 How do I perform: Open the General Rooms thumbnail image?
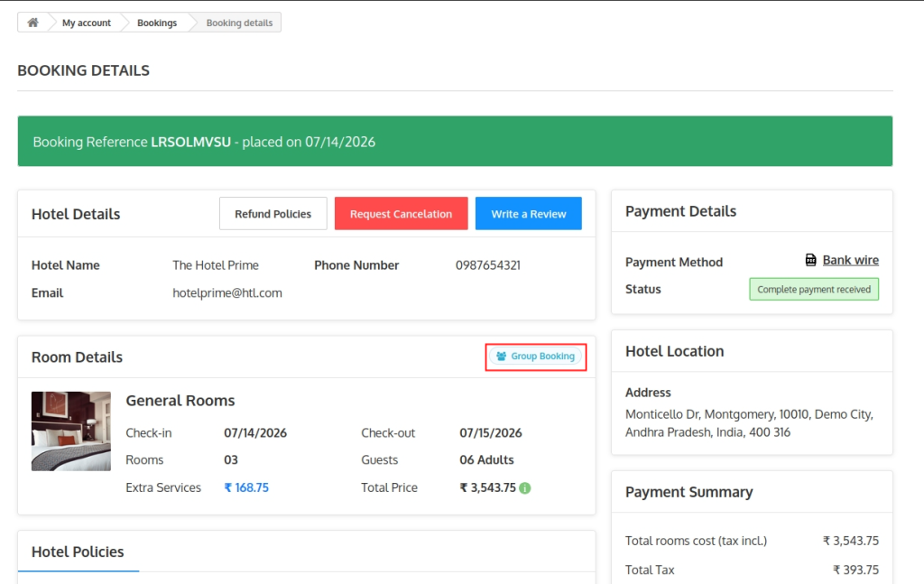70,431
